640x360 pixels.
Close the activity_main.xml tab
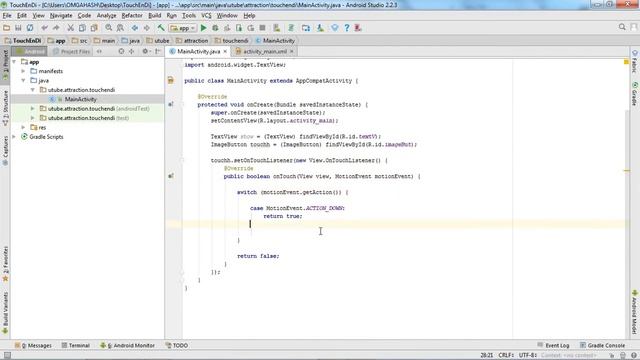point(292,51)
